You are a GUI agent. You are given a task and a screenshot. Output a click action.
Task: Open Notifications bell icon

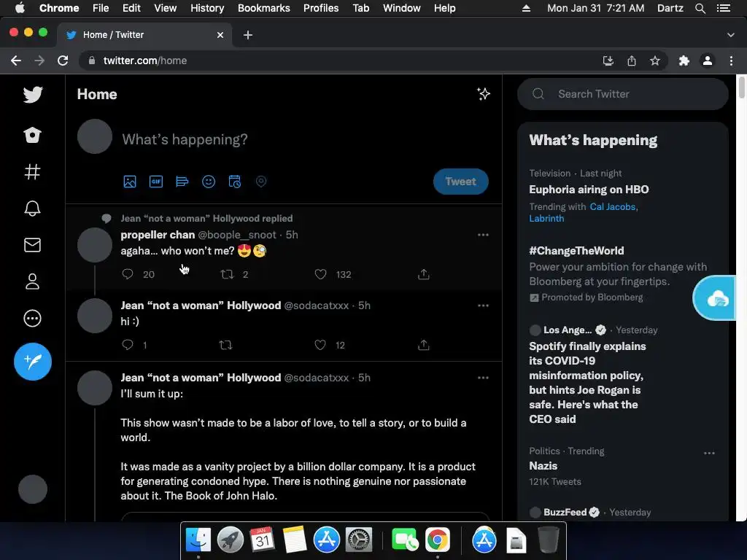pos(32,208)
